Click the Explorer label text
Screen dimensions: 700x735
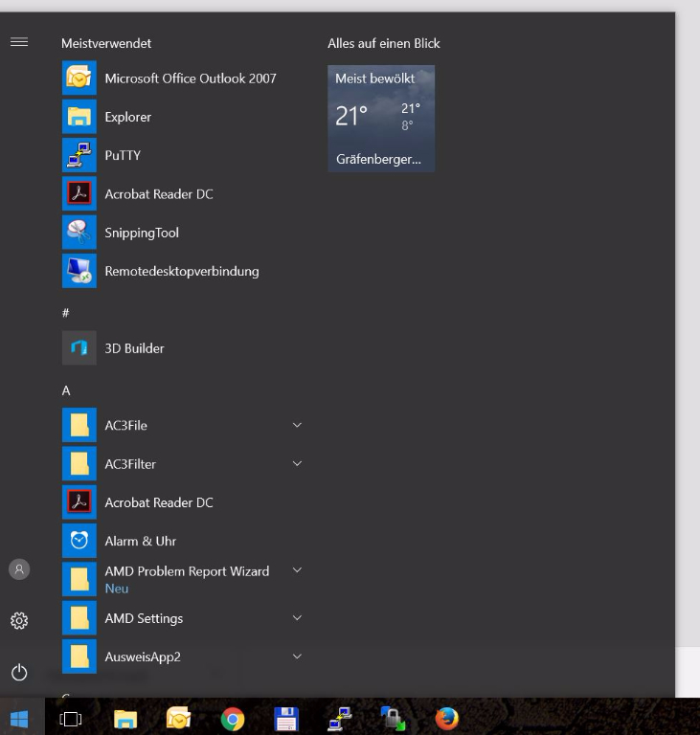point(128,117)
